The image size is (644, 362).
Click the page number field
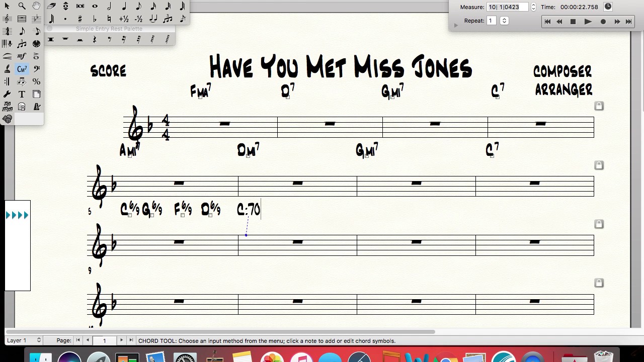[x=104, y=341]
